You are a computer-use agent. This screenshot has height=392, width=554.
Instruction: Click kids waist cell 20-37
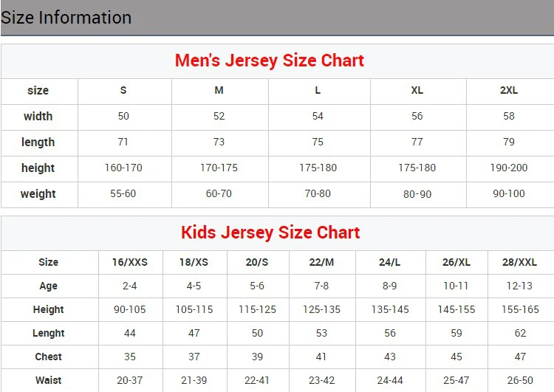click(x=130, y=380)
